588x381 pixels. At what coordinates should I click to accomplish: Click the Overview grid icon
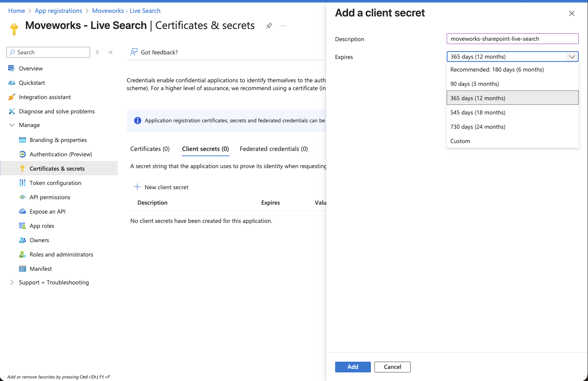click(11, 68)
